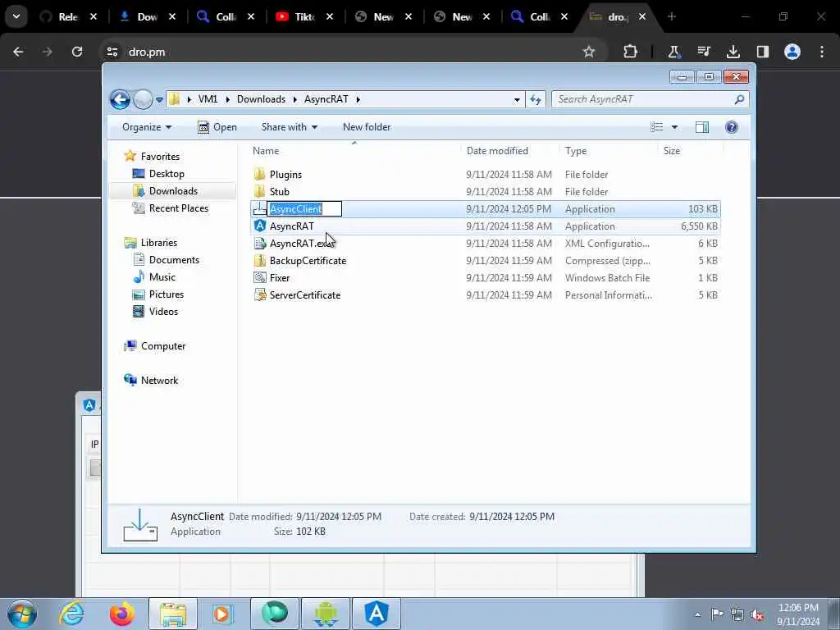Open Pictures library
The width and height of the screenshot is (840, 630).
point(166,294)
